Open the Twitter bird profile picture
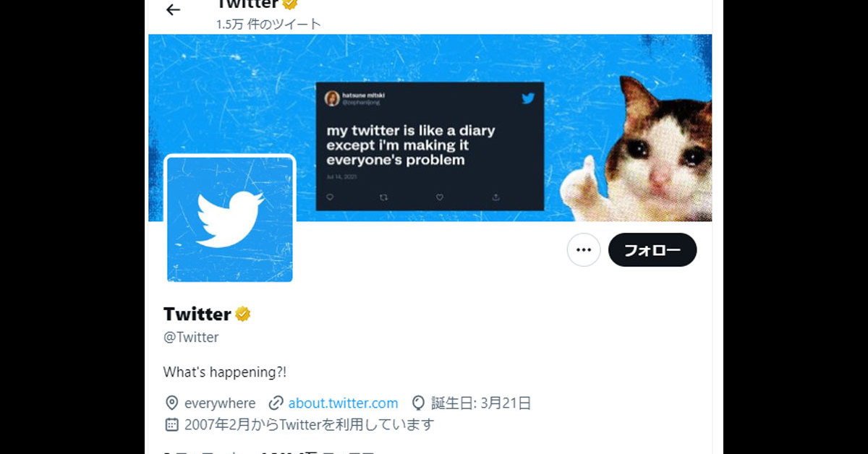The height and width of the screenshot is (454, 868). (x=230, y=219)
